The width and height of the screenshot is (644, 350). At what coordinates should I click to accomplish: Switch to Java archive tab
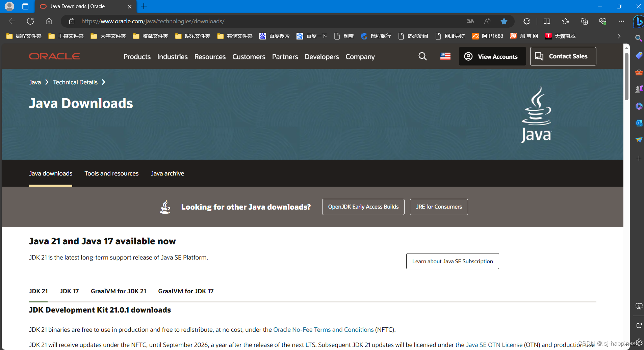[x=167, y=173]
